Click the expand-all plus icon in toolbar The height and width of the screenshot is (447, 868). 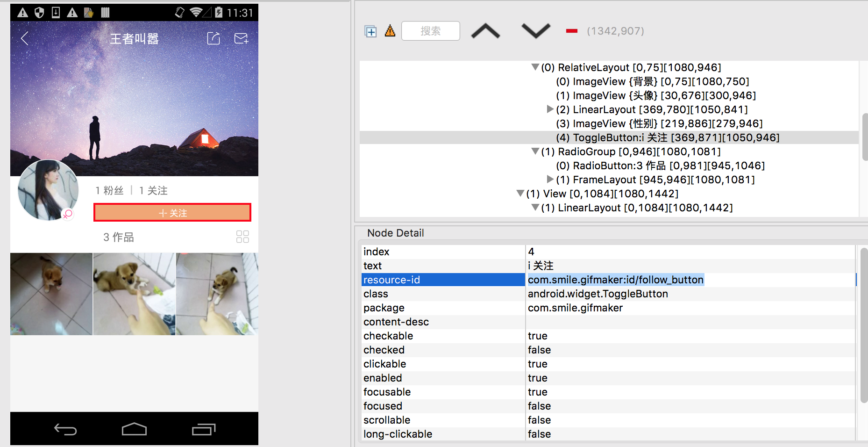click(370, 31)
